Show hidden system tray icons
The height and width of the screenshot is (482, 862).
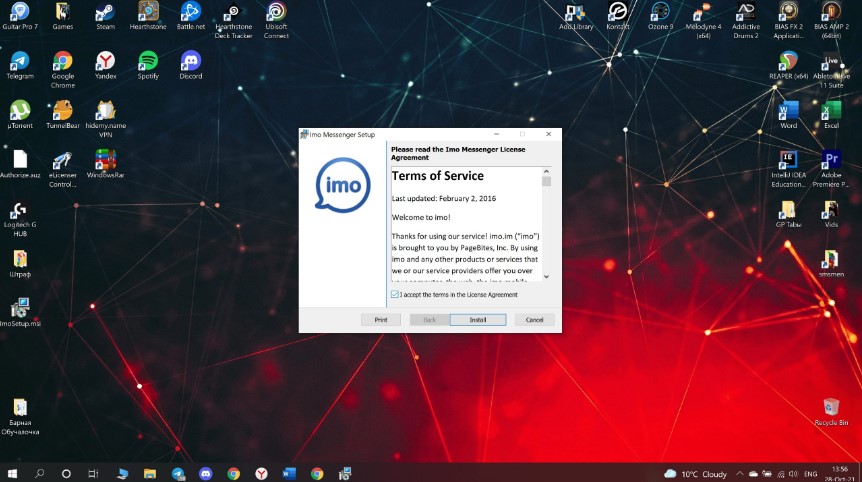pos(739,474)
